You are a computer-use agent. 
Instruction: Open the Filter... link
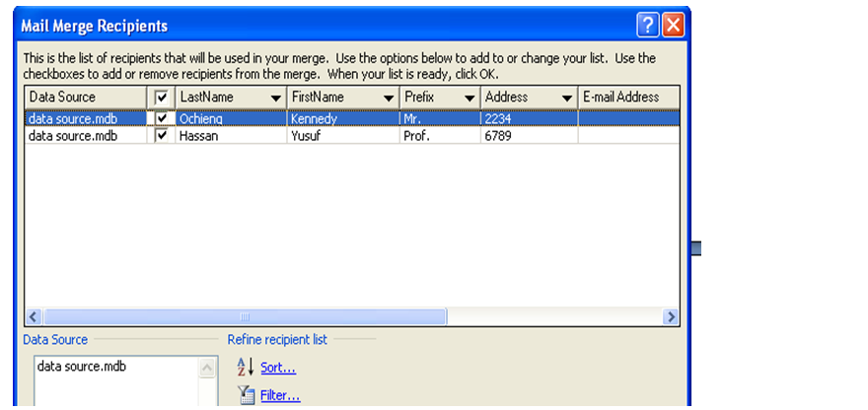[x=280, y=396]
